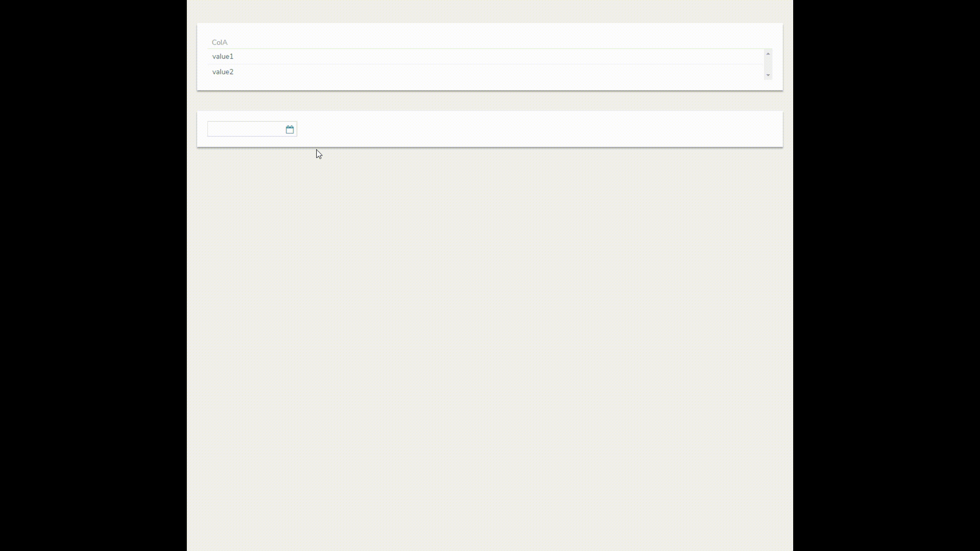Click the black margin right of page
Image resolution: width=980 pixels, height=551 pixels.
tap(887, 275)
